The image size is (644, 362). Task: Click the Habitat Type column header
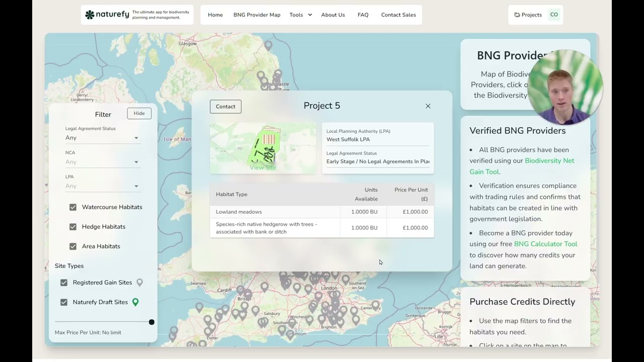click(231, 194)
